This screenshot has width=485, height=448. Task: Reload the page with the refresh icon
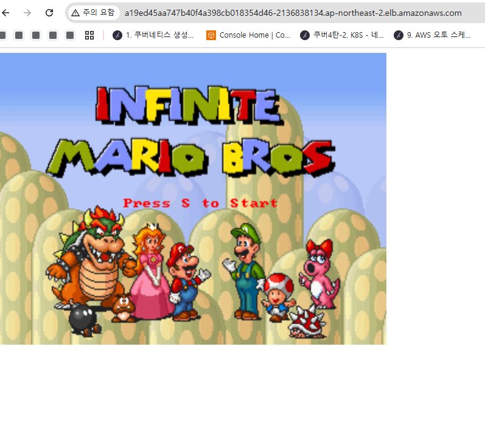(49, 13)
